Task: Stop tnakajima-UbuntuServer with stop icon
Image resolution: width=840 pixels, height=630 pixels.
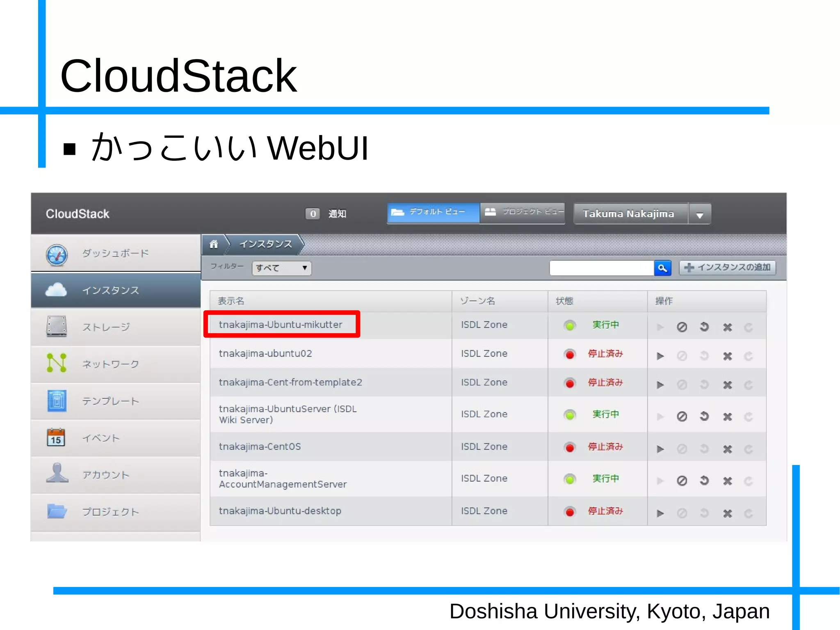Action: [682, 417]
